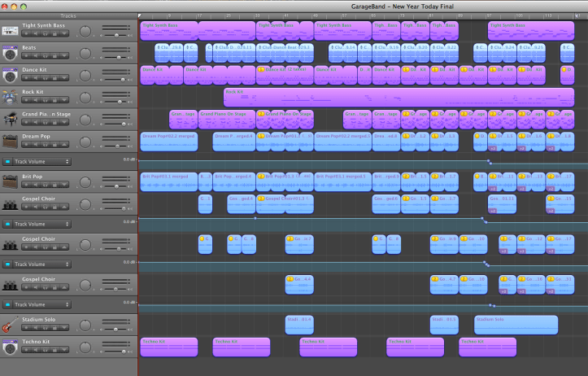Image resolution: width=588 pixels, height=376 pixels.
Task: Adjust the Tight Synth Bass volume slider
Action: pos(116,35)
